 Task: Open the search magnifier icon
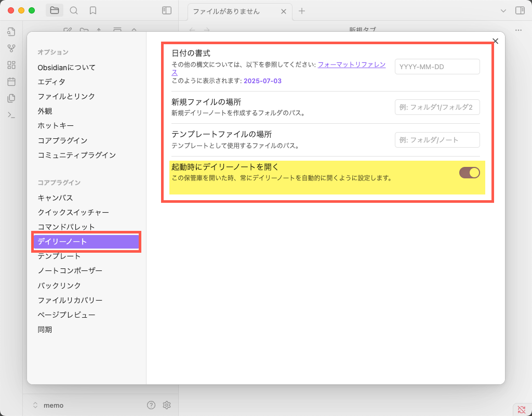click(74, 10)
